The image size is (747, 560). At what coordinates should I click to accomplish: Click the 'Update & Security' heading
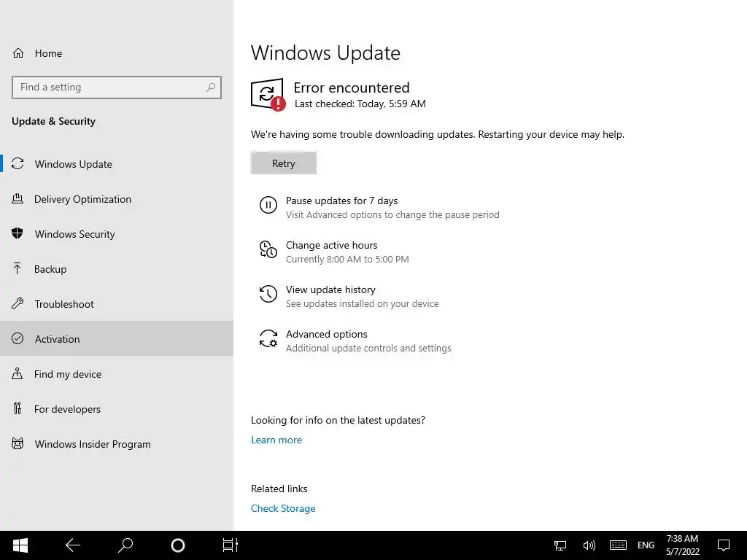(x=53, y=121)
